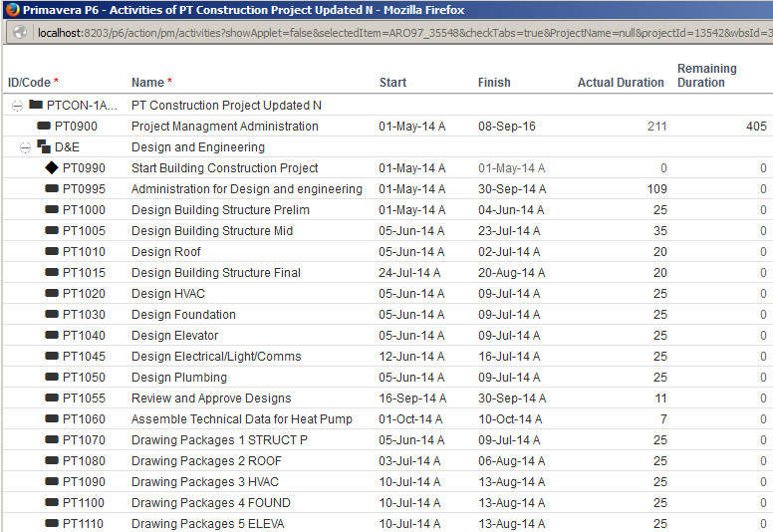Select 'Start Building Construction Project' activity name

point(224,168)
